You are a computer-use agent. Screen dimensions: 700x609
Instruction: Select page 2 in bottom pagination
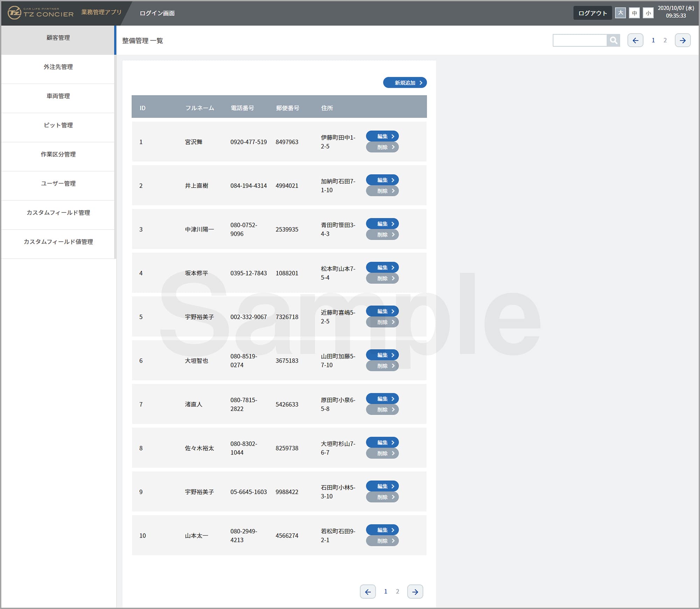click(397, 591)
